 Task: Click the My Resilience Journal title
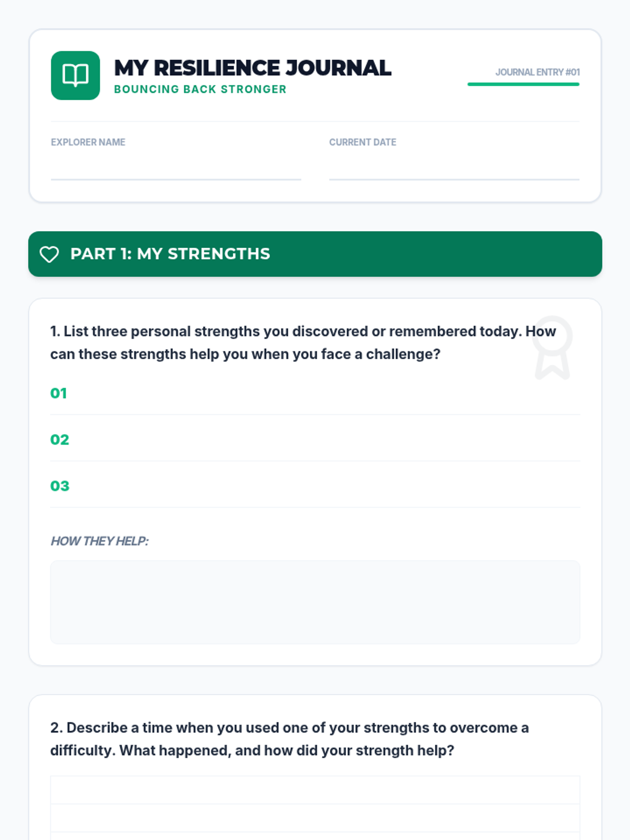pyautogui.click(x=253, y=68)
